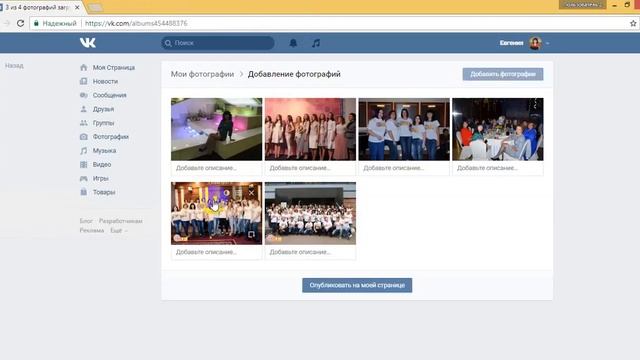The height and width of the screenshot is (360, 640).
Task: Focus the Поиск search field
Action: point(218,43)
